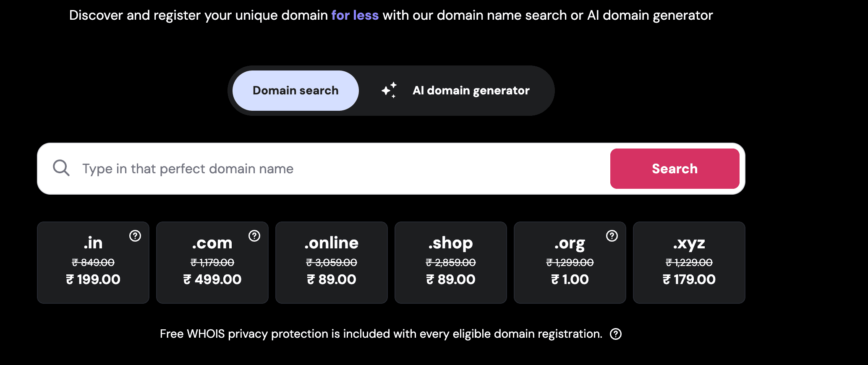The height and width of the screenshot is (365, 868).
Task: Click the ₹ 1.00 price on .org
Action: (x=570, y=279)
